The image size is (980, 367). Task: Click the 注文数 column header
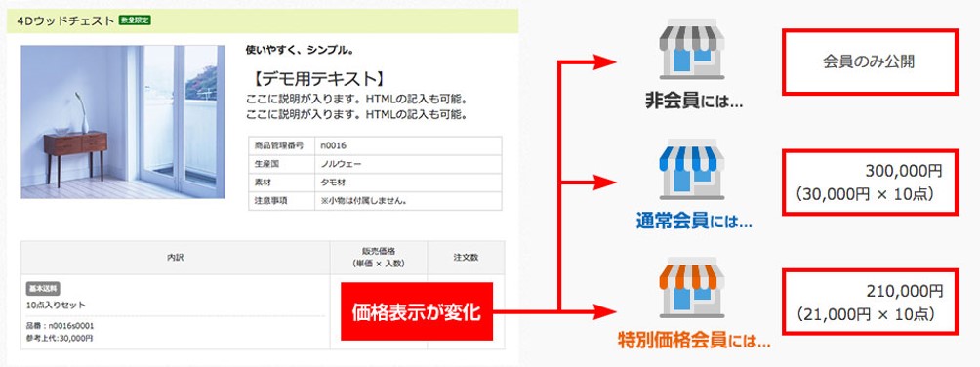click(x=467, y=258)
